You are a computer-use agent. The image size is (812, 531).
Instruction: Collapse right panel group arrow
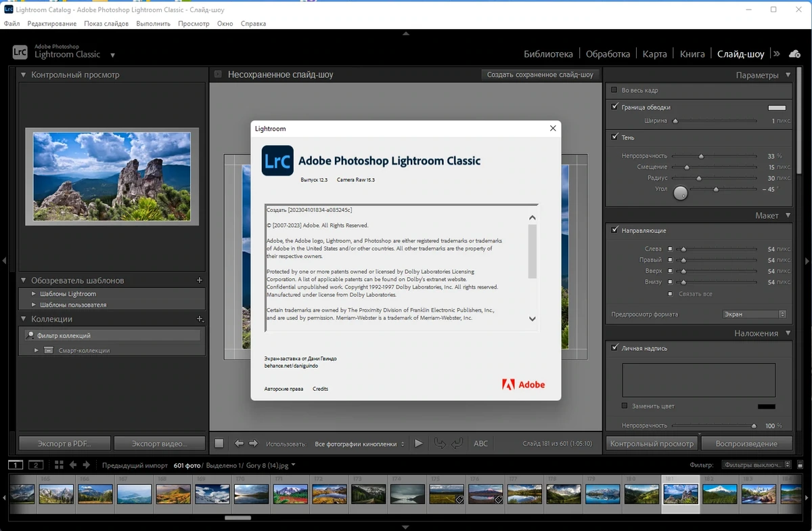tap(807, 260)
